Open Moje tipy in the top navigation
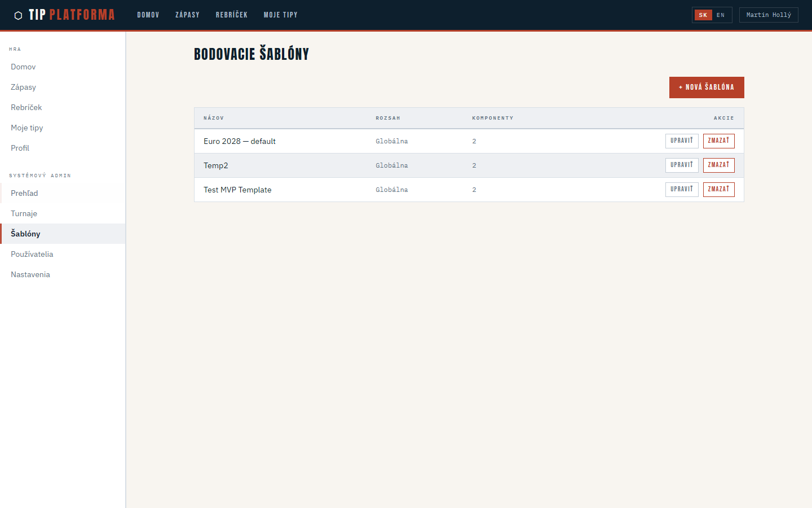This screenshot has height=508, width=812. [280, 15]
